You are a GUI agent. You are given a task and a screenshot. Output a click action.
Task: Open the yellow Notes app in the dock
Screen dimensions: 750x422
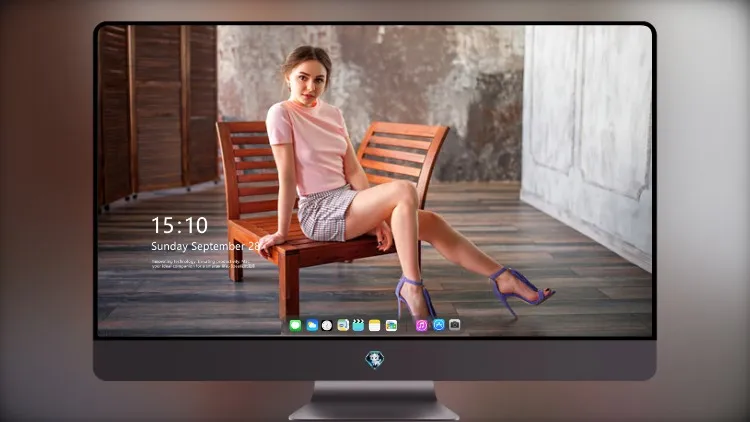click(375, 325)
